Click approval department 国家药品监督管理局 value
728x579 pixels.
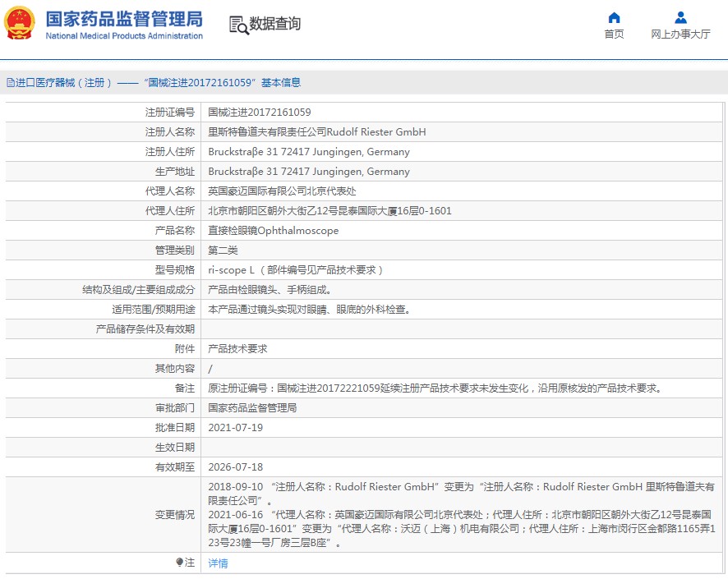pyautogui.click(x=252, y=408)
